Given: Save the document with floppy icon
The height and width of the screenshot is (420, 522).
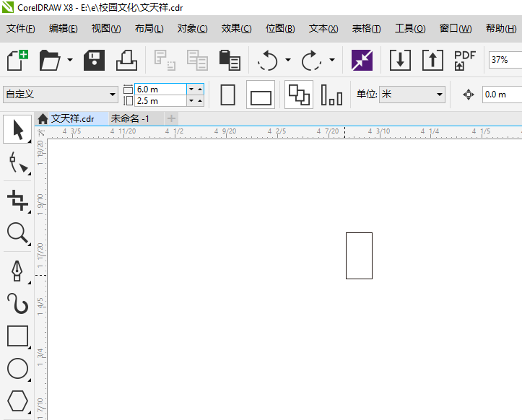Looking at the screenshot, I should (94, 60).
